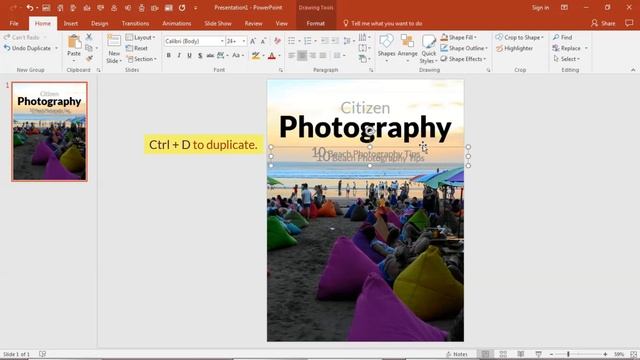Toggle the Notes pane button
Viewport: 640px width, 360px height.
tap(457, 354)
